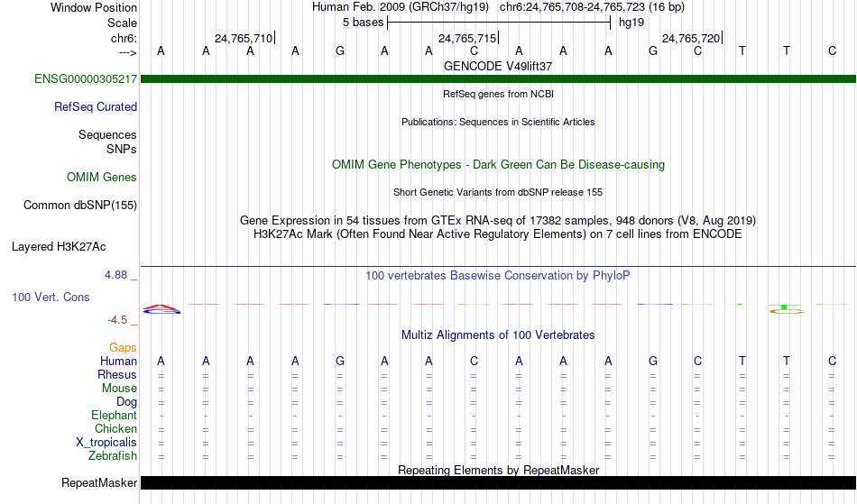Viewport: 857px width, 504px height.
Task: Click the Window Position label
Action: pos(94,7)
